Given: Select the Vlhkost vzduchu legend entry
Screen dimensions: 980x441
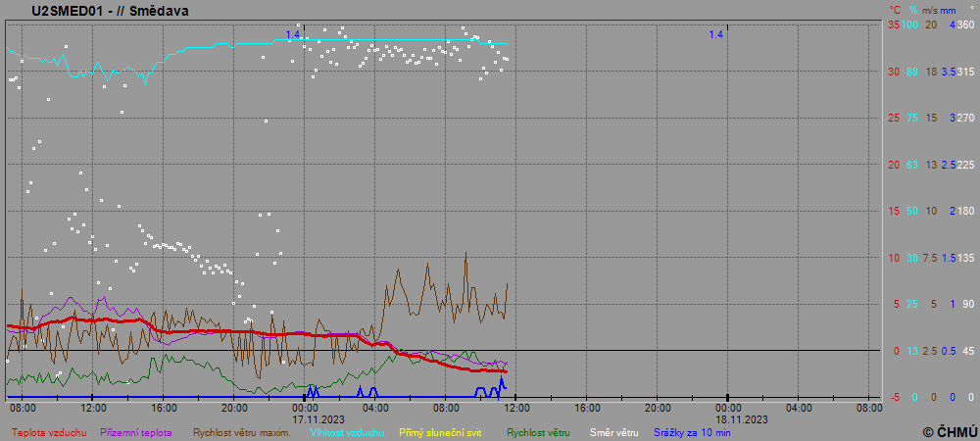Looking at the screenshot, I should 347,432.
